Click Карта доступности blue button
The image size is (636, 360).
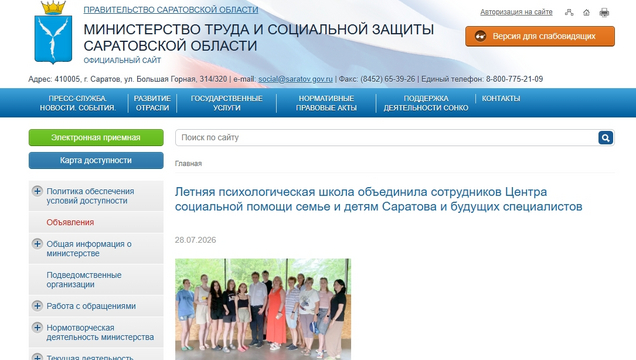96,161
